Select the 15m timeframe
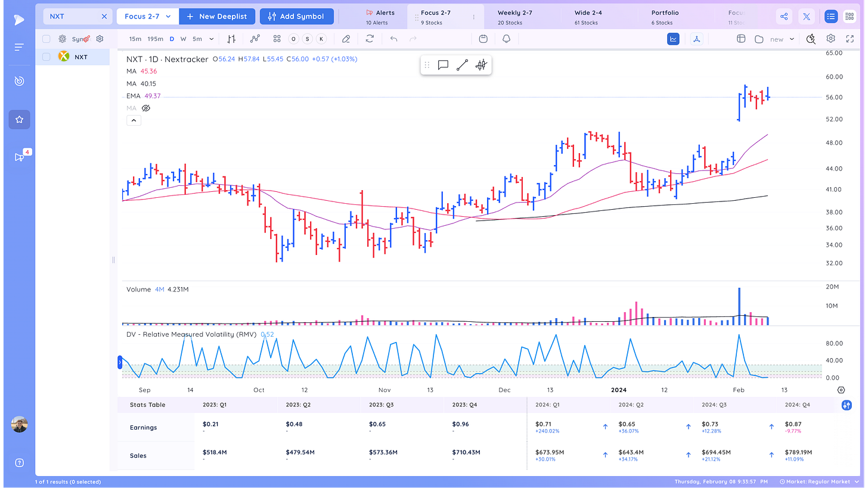Image resolution: width=868 pixels, height=488 pixels. click(135, 39)
